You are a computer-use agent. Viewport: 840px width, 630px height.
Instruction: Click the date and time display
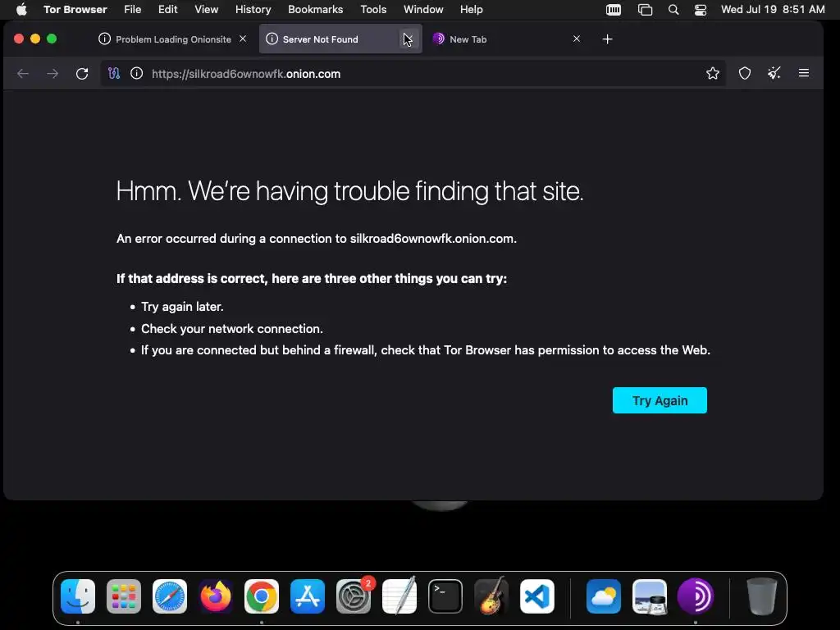pos(773,9)
